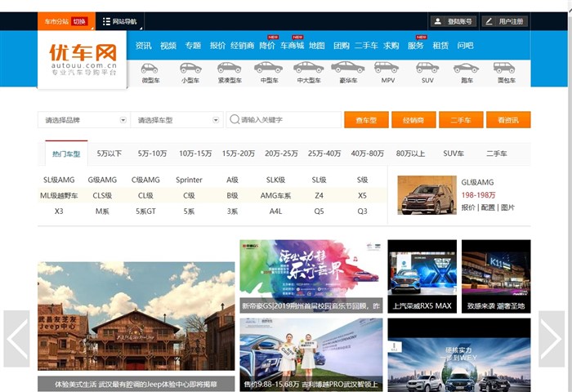Click the pencil icon beside 用户注册
The height and width of the screenshot is (392, 572).
click(x=489, y=21)
